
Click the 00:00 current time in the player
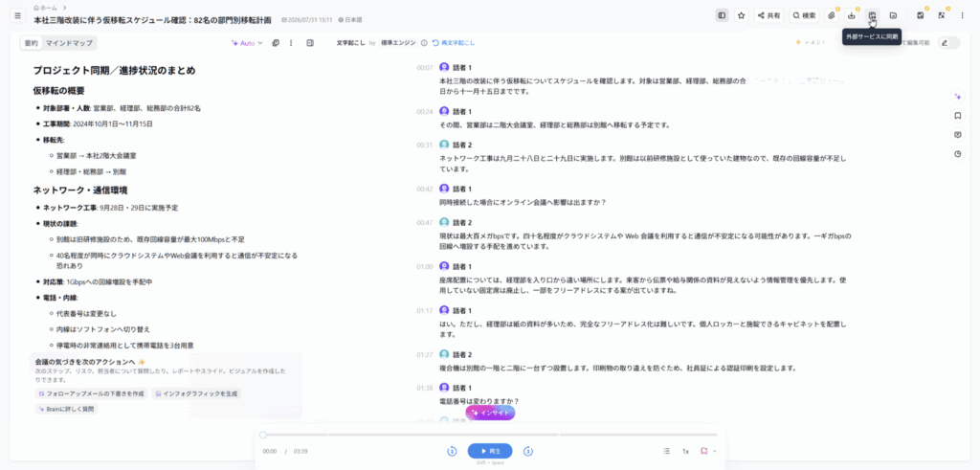point(269,451)
